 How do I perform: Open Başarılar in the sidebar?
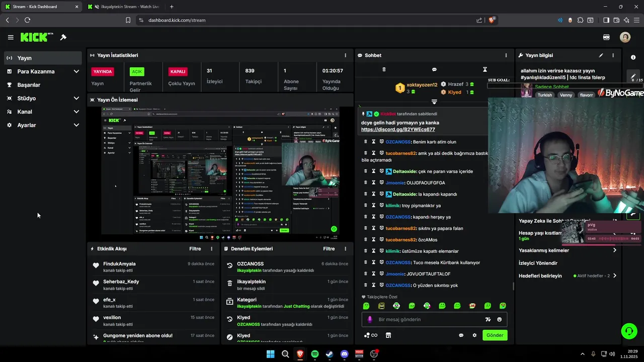43,84
